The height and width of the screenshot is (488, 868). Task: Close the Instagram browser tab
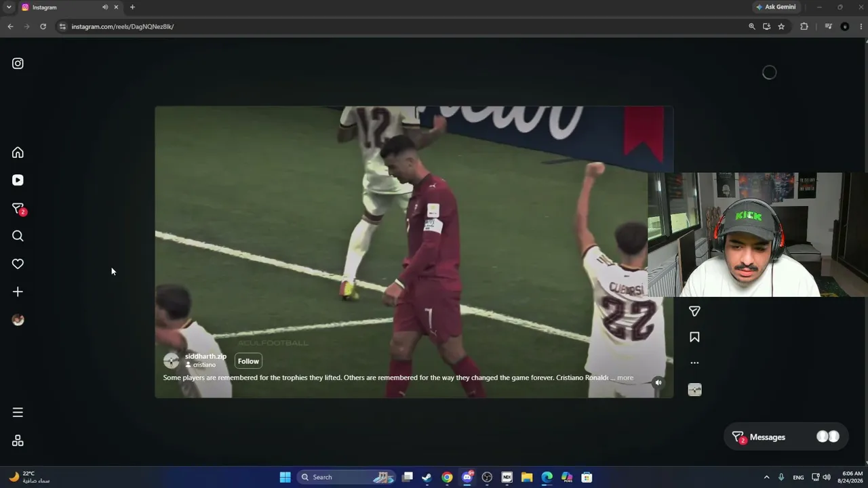(x=116, y=7)
